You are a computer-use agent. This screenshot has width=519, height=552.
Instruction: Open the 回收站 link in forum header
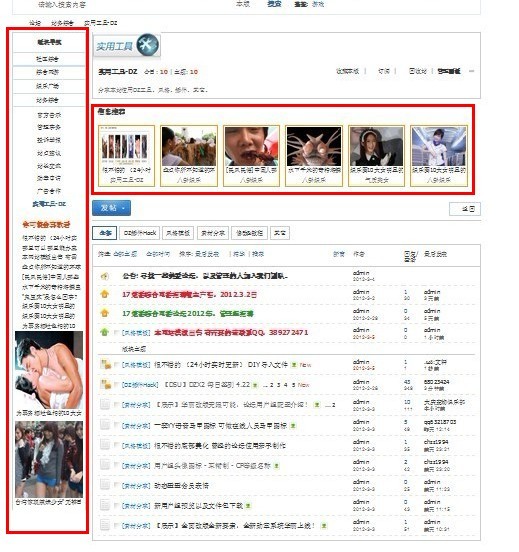(x=418, y=71)
